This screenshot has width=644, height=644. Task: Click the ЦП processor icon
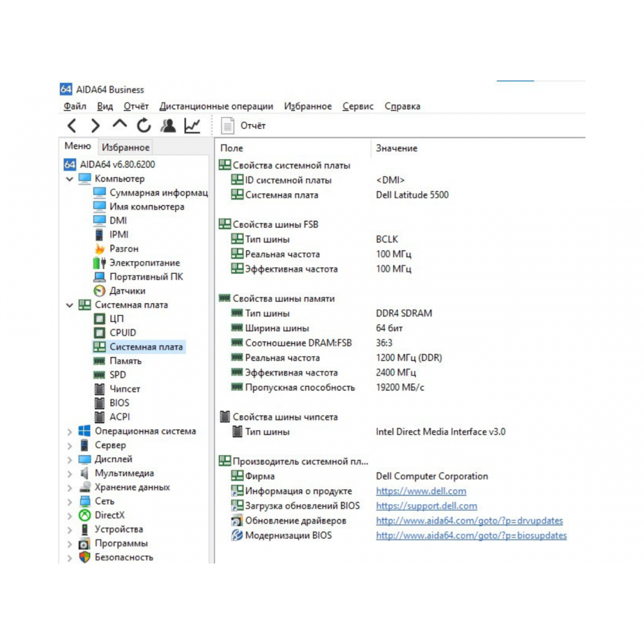(99, 319)
